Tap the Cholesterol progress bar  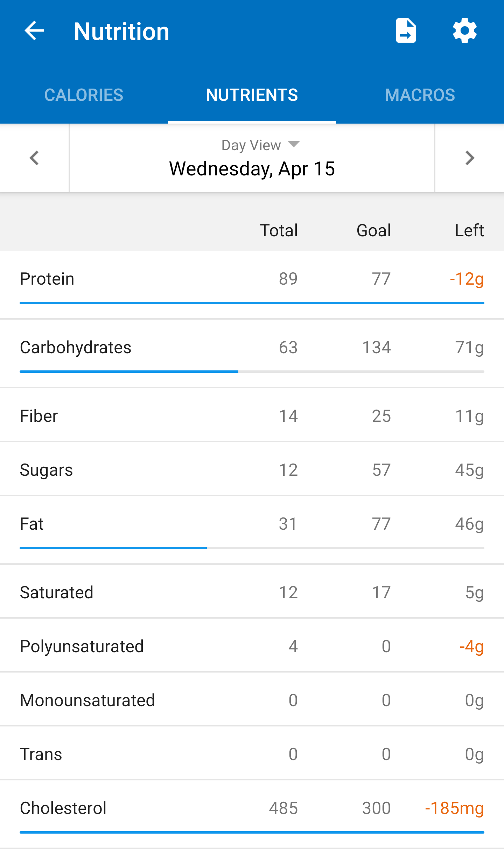point(252,832)
